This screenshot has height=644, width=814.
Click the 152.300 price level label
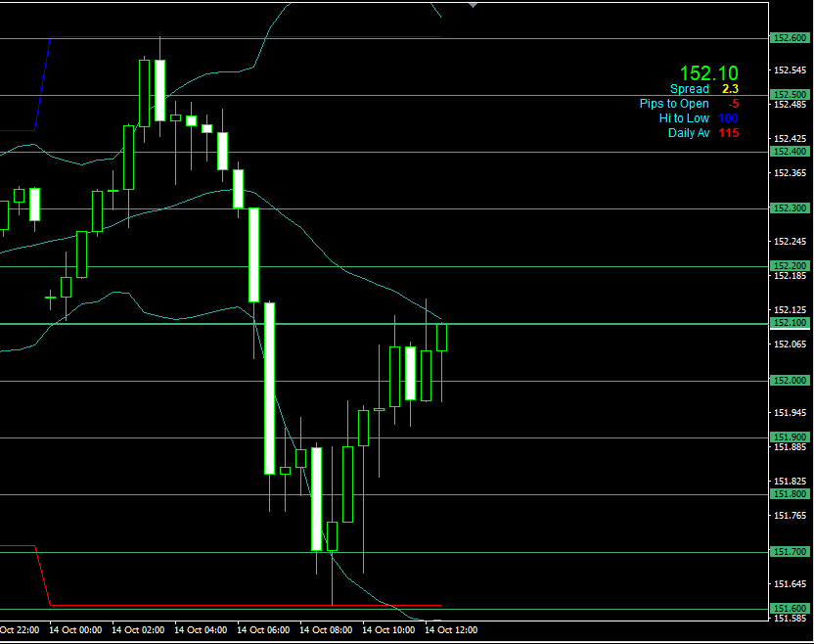[x=790, y=208]
